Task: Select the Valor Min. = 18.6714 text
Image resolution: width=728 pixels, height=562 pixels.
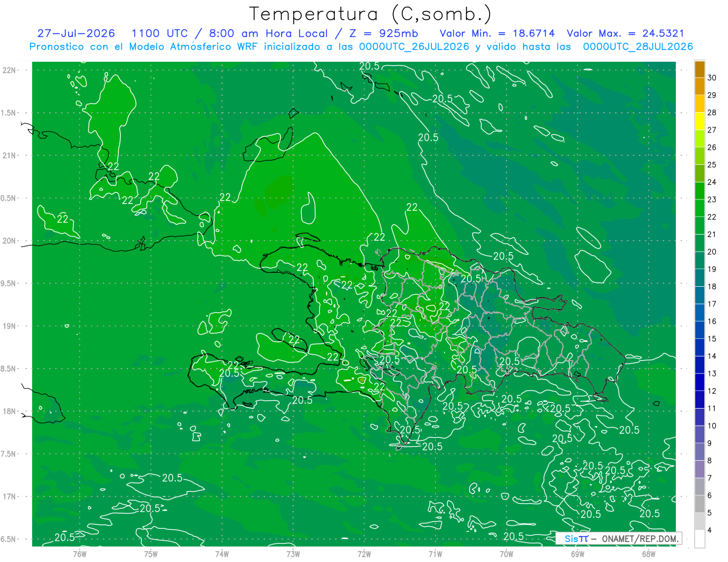Action: [x=497, y=33]
